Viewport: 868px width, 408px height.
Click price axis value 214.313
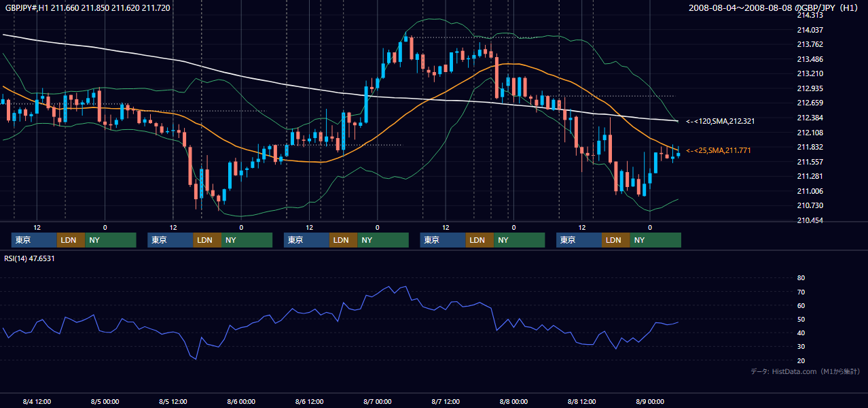[810, 15]
